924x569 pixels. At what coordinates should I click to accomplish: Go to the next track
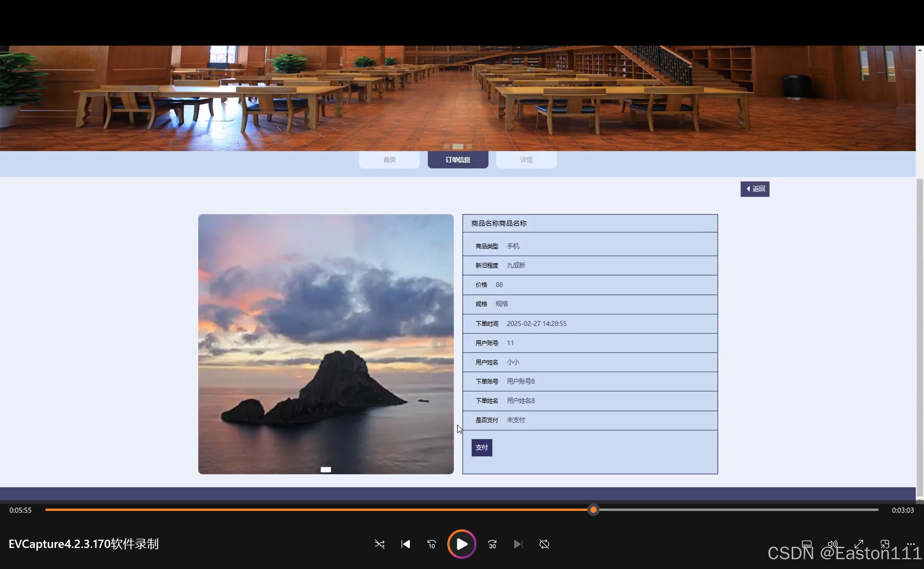518,544
